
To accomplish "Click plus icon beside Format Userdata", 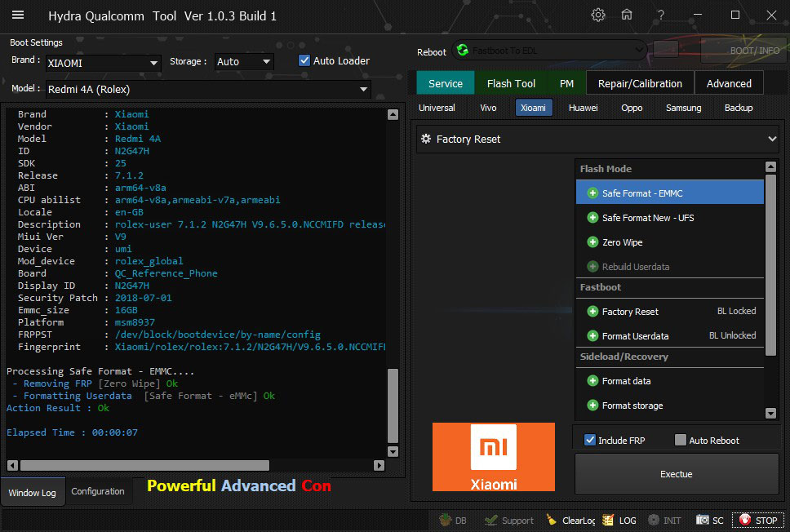I will [592, 335].
